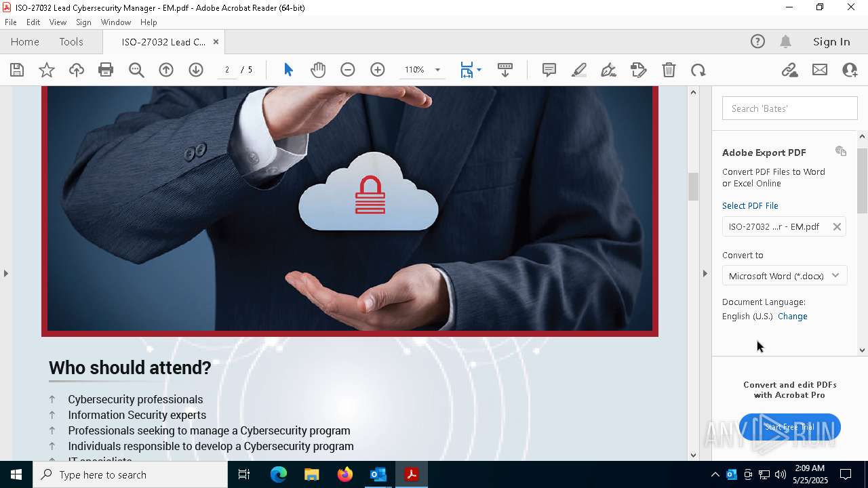Click the page number field
This screenshot has height=488, width=868.
pos(227,70)
